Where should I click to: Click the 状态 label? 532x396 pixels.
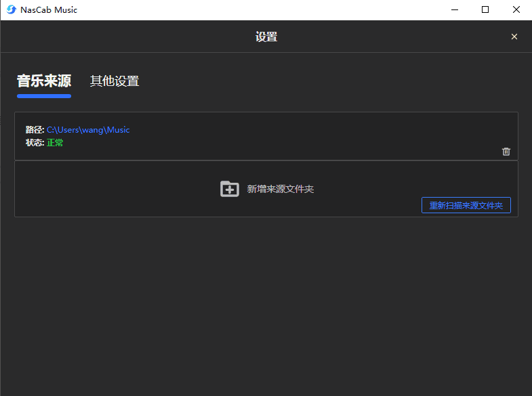[35, 143]
